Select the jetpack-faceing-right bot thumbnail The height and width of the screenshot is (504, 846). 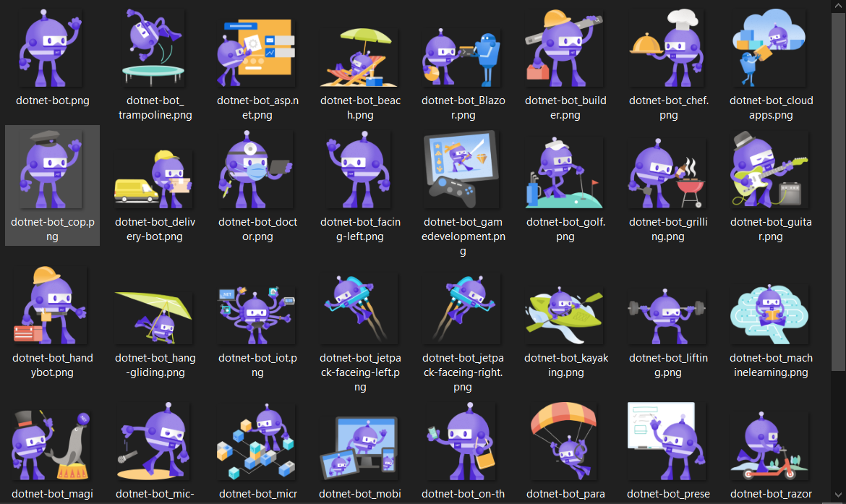coord(462,309)
